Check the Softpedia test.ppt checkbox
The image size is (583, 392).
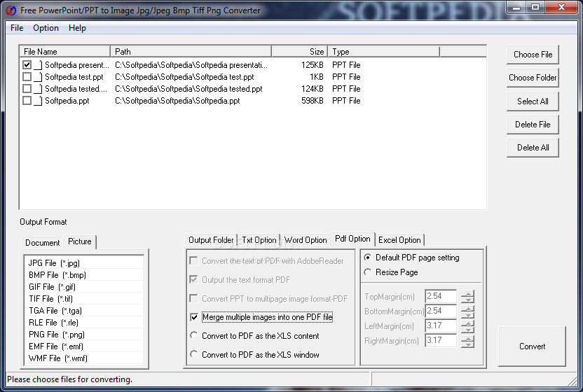click(27, 77)
